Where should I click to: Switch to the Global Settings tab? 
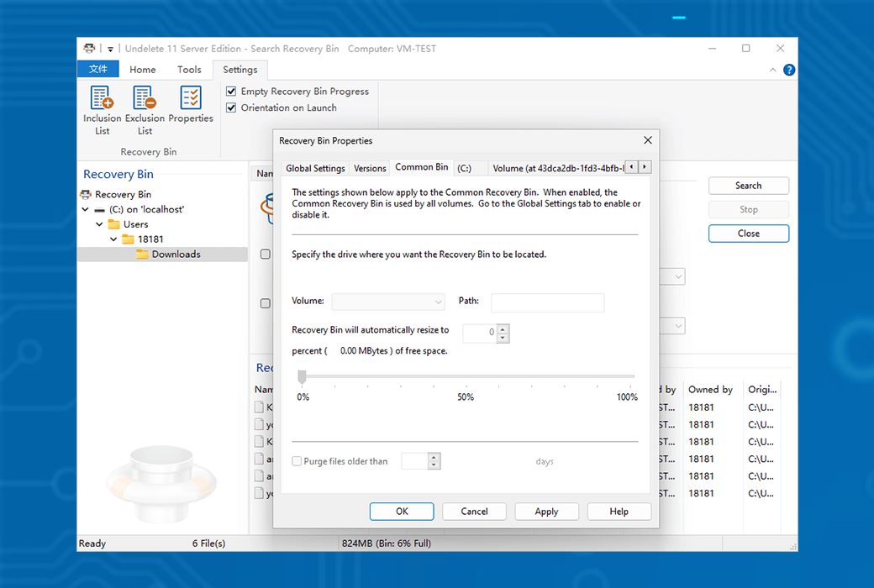pos(315,168)
